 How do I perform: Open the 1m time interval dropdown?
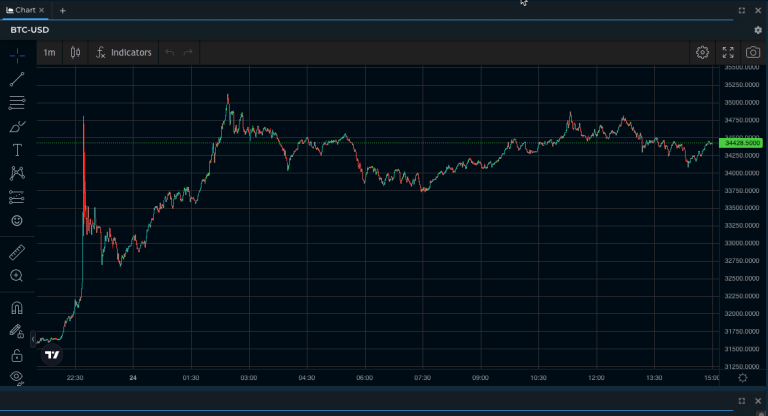click(49, 52)
